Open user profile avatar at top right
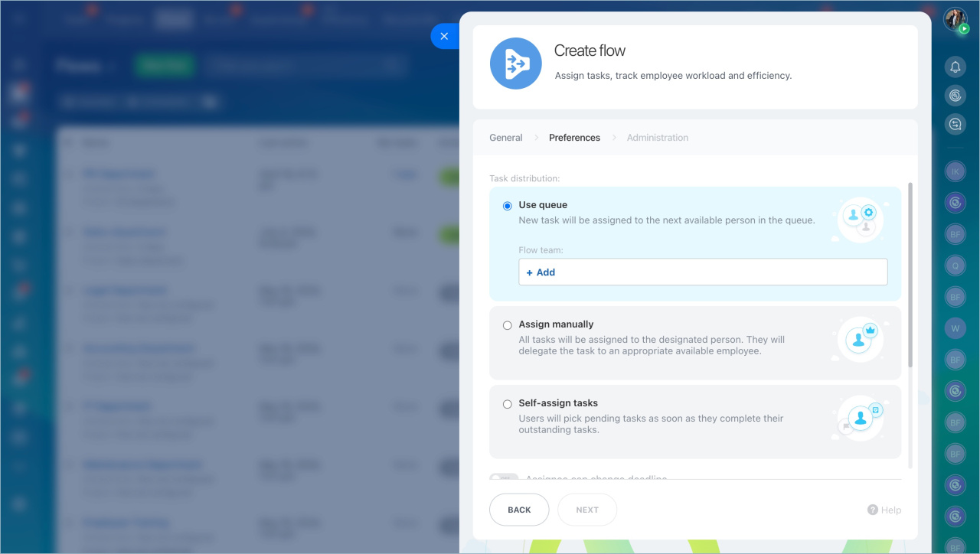 955,19
